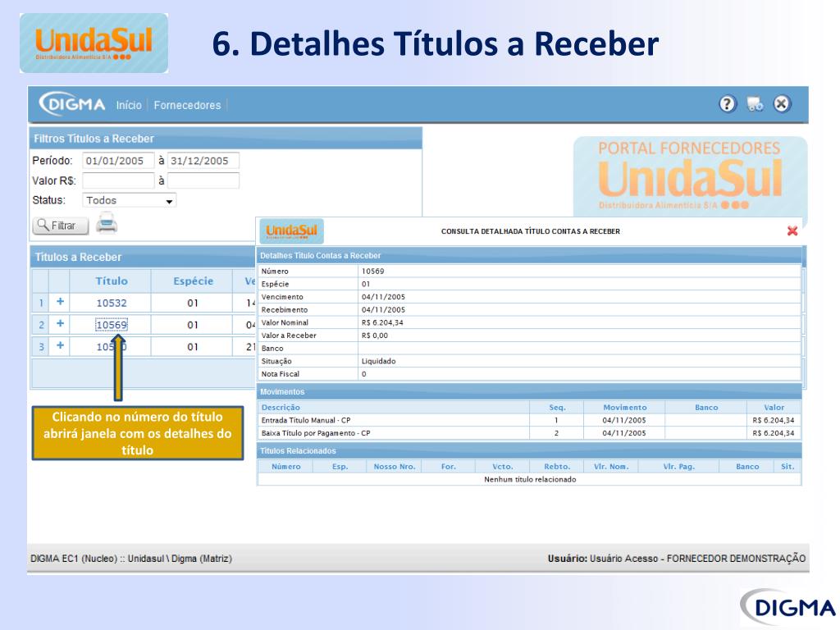Image resolution: width=840 pixels, height=630 pixels.
Task: Open title link 10532
Action: [112, 303]
